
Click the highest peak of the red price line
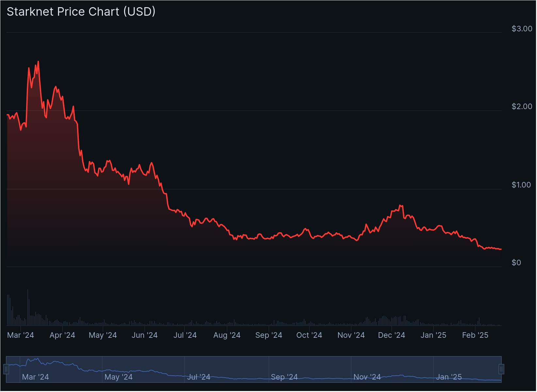(x=38, y=61)
